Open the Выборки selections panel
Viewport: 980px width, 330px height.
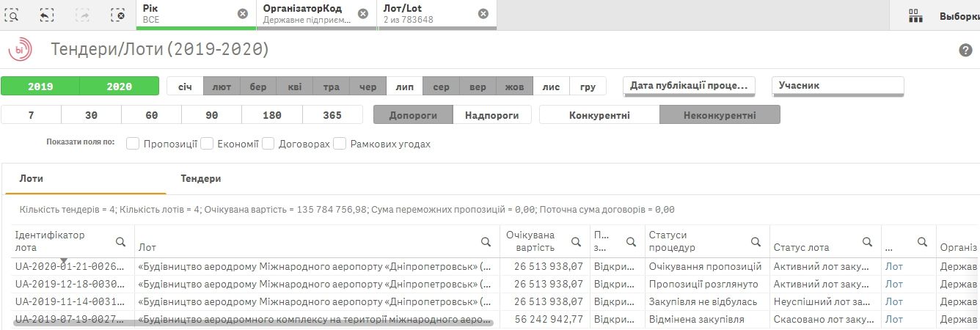[959, 15]
